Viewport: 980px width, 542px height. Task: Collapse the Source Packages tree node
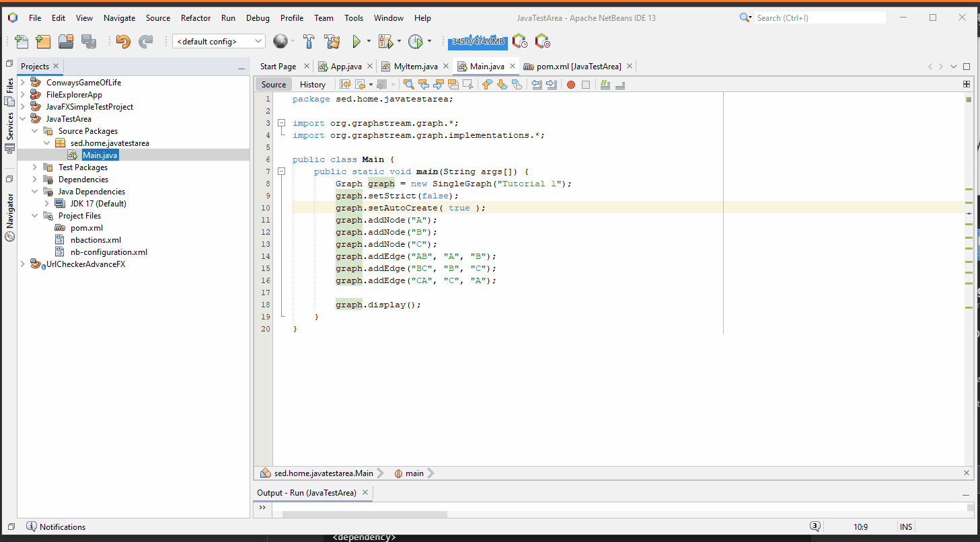click(x=35, y=131)
